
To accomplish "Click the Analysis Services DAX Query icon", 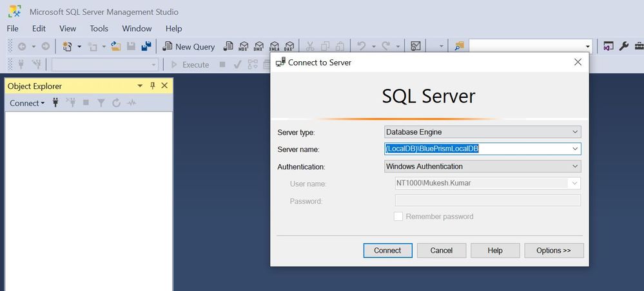I will (289, 46).
